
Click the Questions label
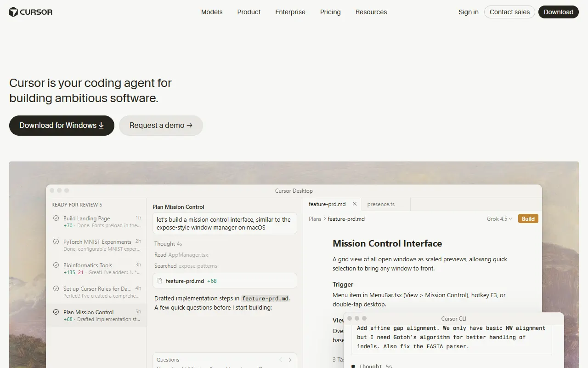pyautogui.click(x=168, y=360)
